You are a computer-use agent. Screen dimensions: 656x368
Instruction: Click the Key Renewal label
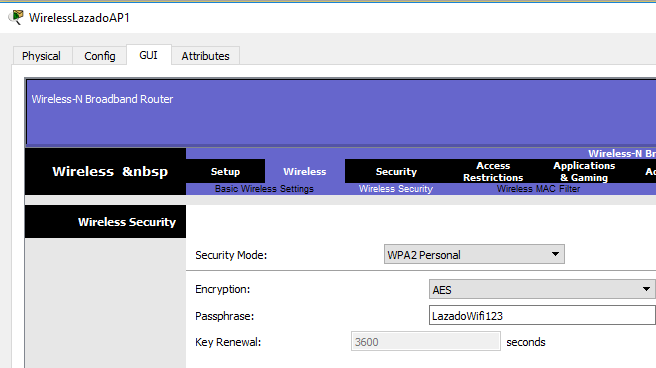pyautogui.click(x=228, y=342)
